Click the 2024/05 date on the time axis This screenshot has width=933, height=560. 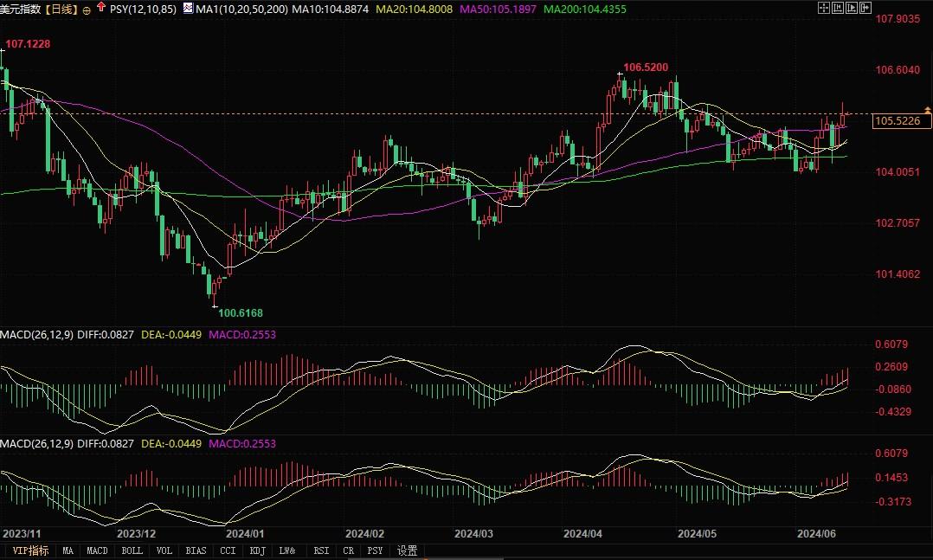pos(698,534)
